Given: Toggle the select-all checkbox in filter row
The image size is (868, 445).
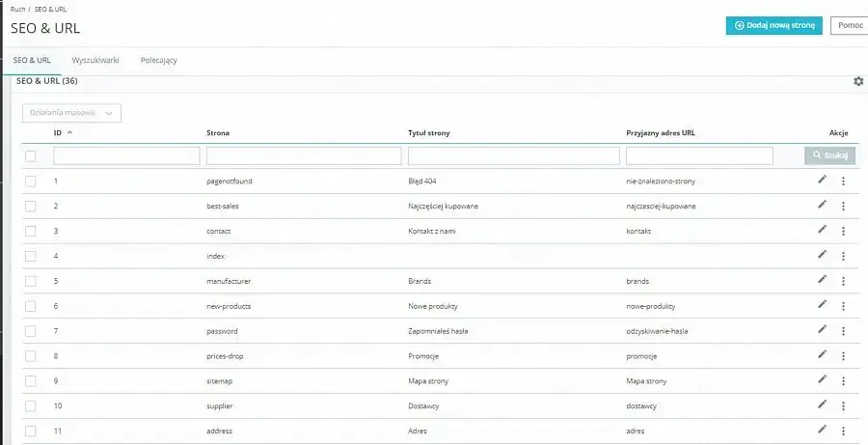Looking at the screenshot, I should click(x=31, y=155).
